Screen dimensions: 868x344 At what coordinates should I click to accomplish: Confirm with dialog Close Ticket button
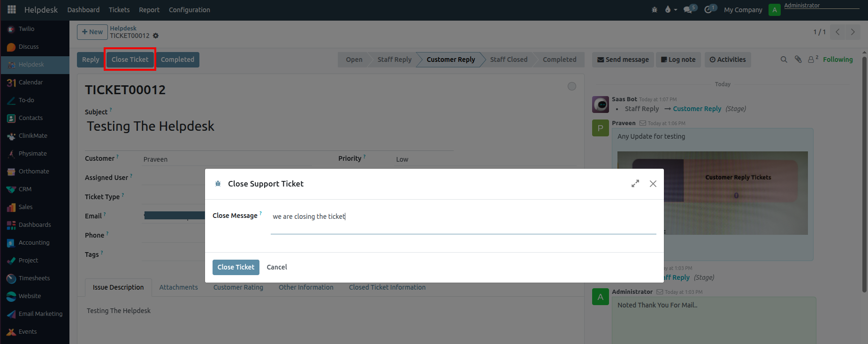tap(236, 267)
